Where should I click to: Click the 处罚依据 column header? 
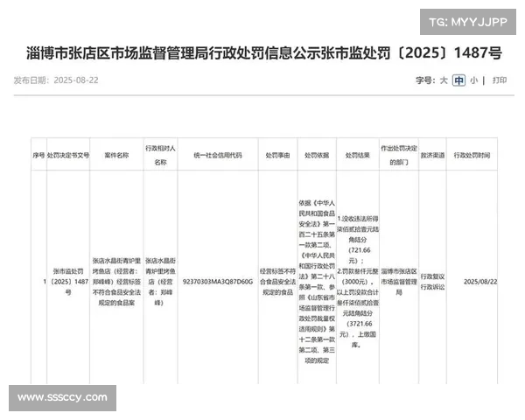click(x=317, y=155)
